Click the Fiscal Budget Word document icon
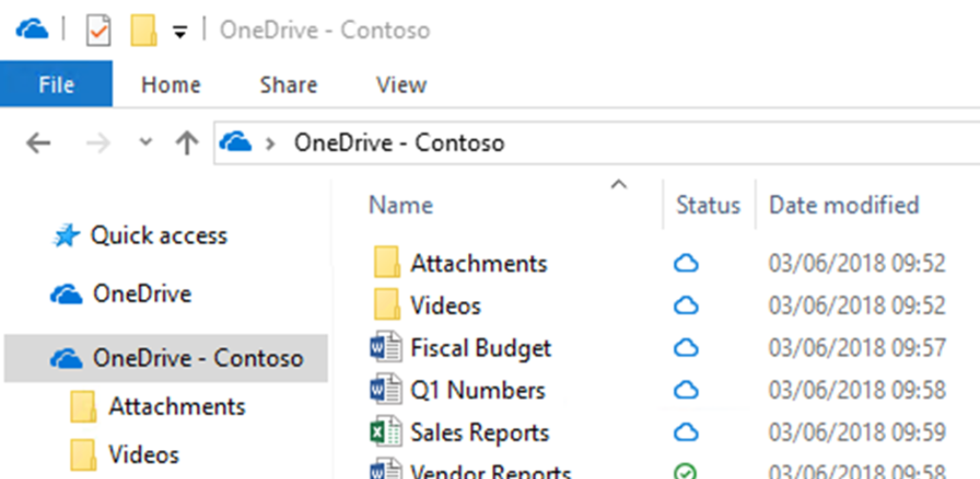 point(385,348)
